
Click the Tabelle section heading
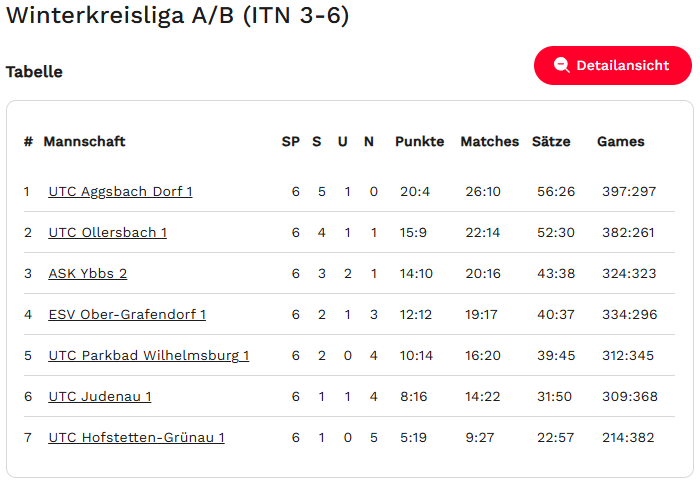coord(34,72)
